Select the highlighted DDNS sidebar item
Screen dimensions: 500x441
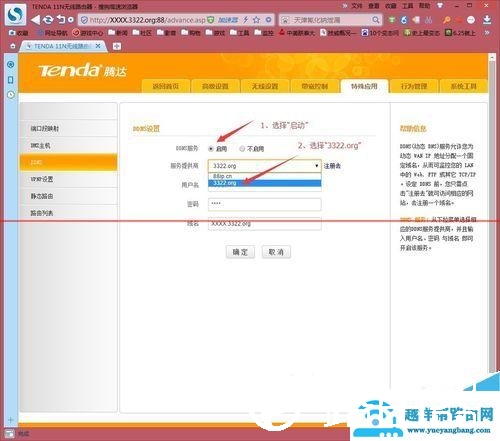tap(69, 162)
